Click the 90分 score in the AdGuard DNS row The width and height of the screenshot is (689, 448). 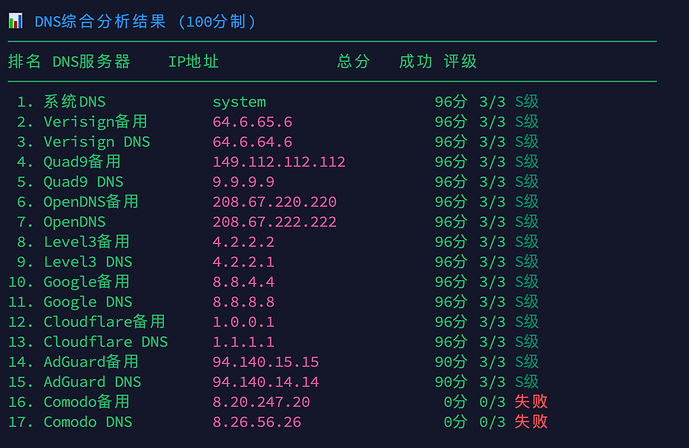coord(451,382)
